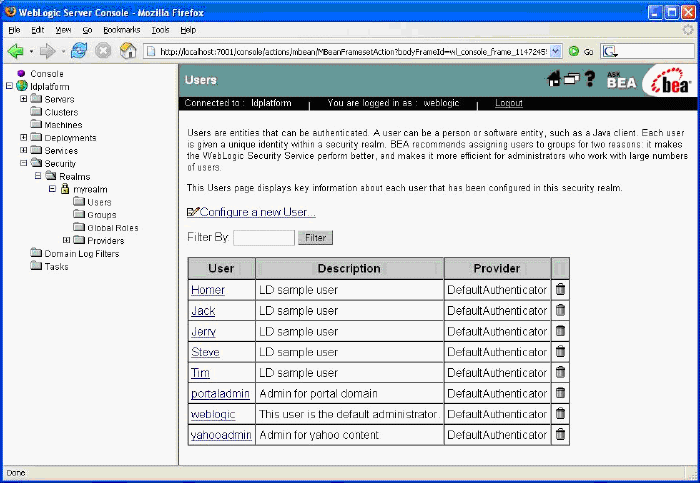Image resolution: width=700 pixels, height=483 pixels.
Task: Click the myrealm lock icon
Action: click(65, 188)
